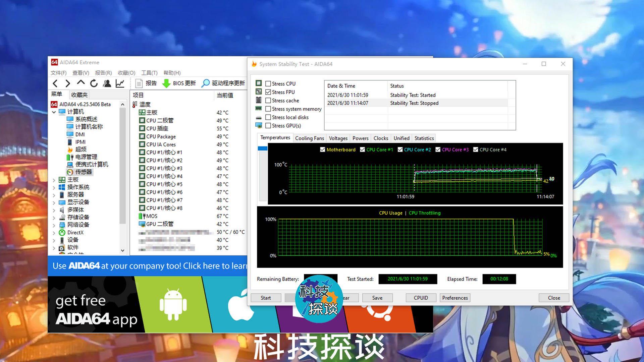Click the disk icon beside Stress local disks
This screenshot has width=644, height=362.
click(x=259, y=117)
